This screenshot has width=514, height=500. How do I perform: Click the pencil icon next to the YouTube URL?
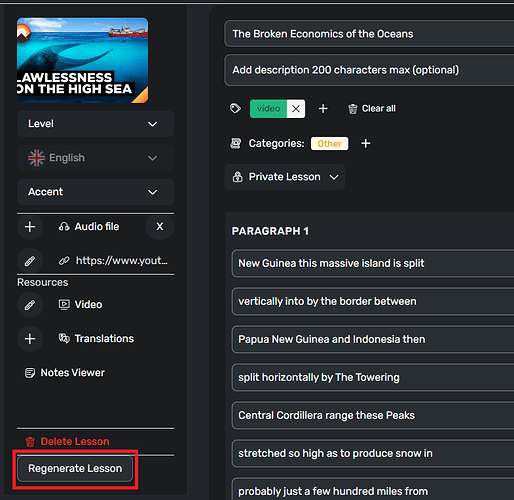(x=30, y=261)
